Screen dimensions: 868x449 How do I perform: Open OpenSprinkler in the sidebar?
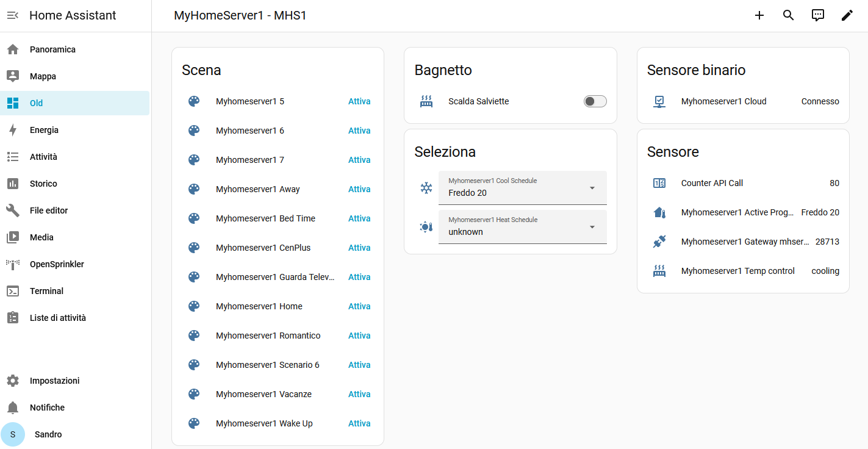[76, 264]
